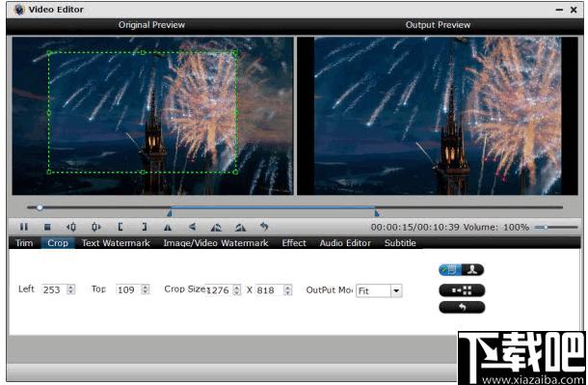Click the trim start marker on timeline
588x385 pixels.
[170, 213]
